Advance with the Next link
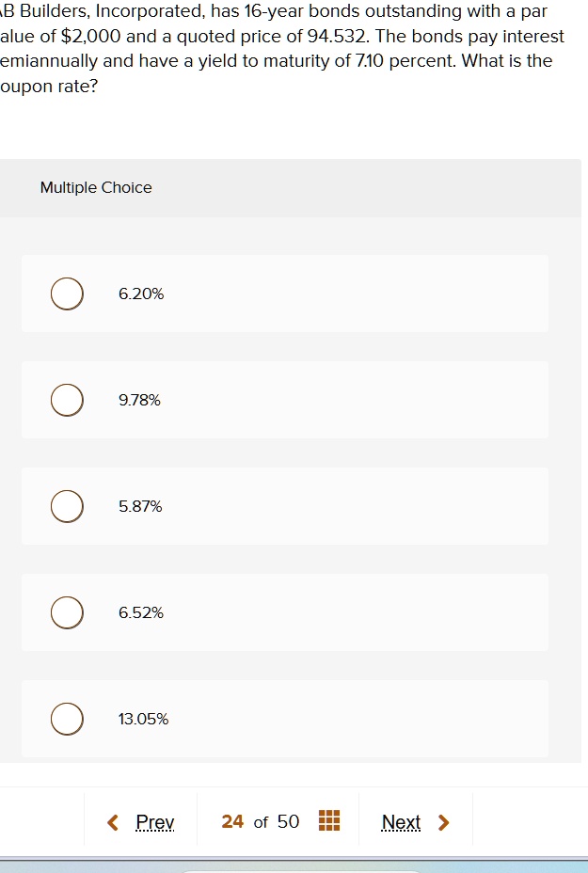The height and width of the screenshot is (873, 588). (401, 822)
